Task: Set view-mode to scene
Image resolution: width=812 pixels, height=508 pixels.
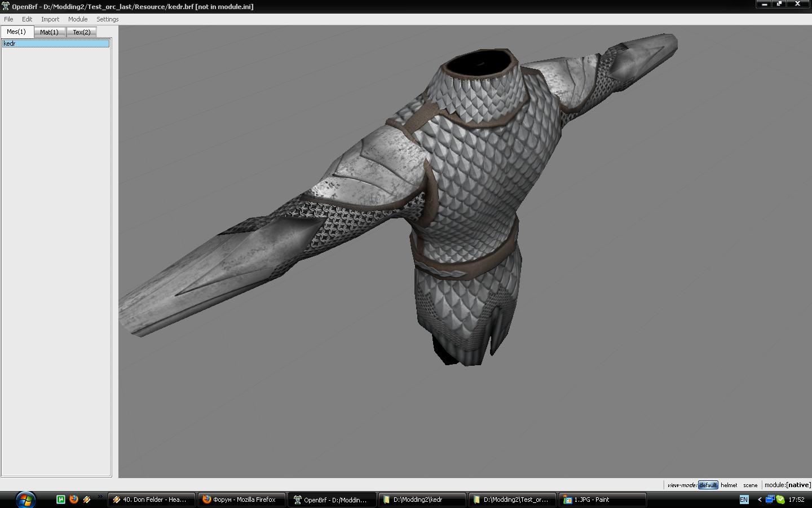Action: (x=750, y=485)
